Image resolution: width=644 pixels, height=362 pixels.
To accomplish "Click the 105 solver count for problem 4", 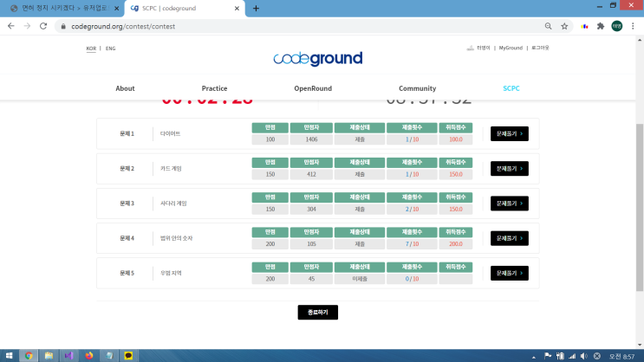I will pos(311,244).
